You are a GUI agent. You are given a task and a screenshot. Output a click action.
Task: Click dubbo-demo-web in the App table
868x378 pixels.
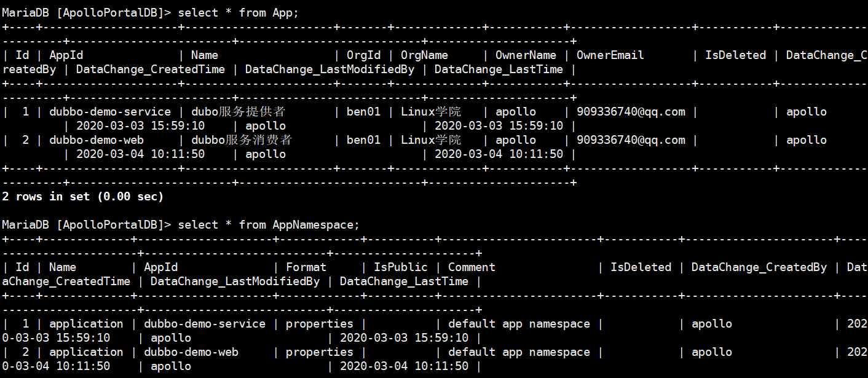tap(96, 140)
